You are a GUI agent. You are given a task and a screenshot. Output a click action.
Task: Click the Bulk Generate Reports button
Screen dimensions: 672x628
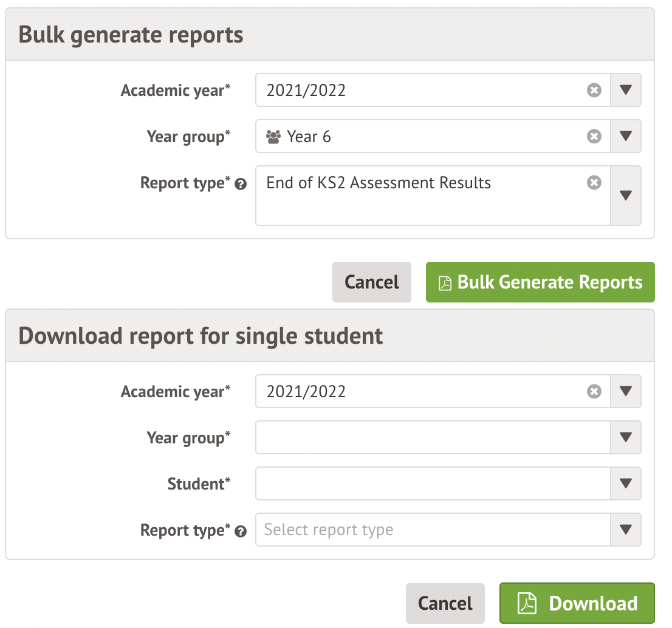point(540,282)
